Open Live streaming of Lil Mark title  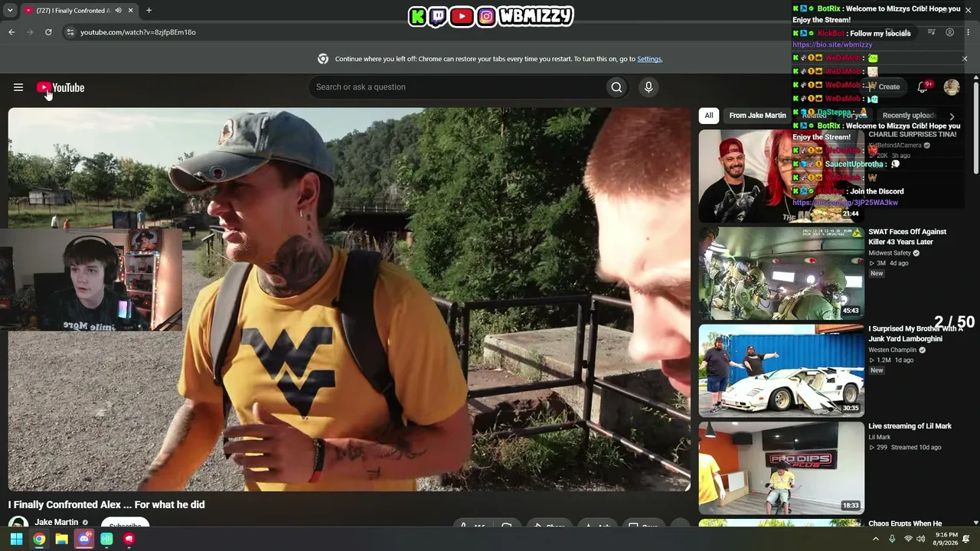point(910,426)
